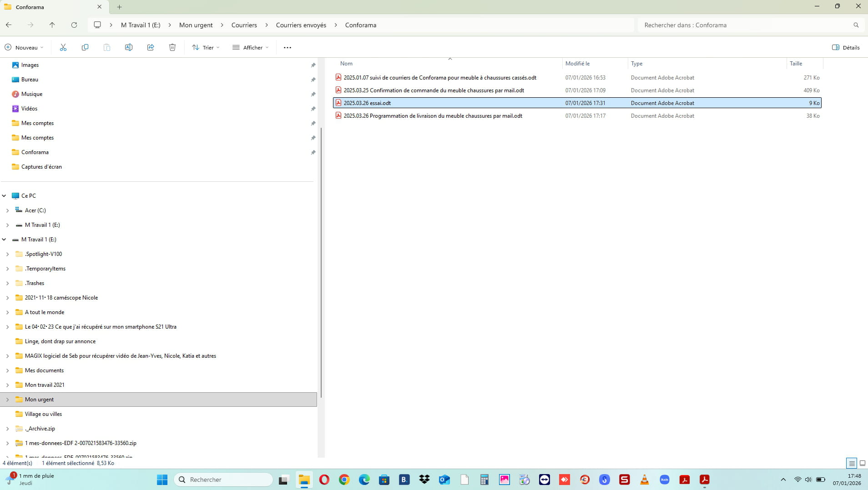Viewport: 868px width, 490px height.
Task: Open VLC media player from taskbar
Action: [644, 480]
